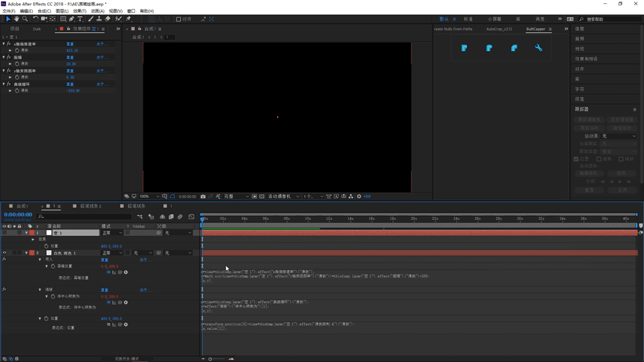Collapse the 曲线循环 effect group
Viewport: 644px width, 362px height.
(4, 84)
